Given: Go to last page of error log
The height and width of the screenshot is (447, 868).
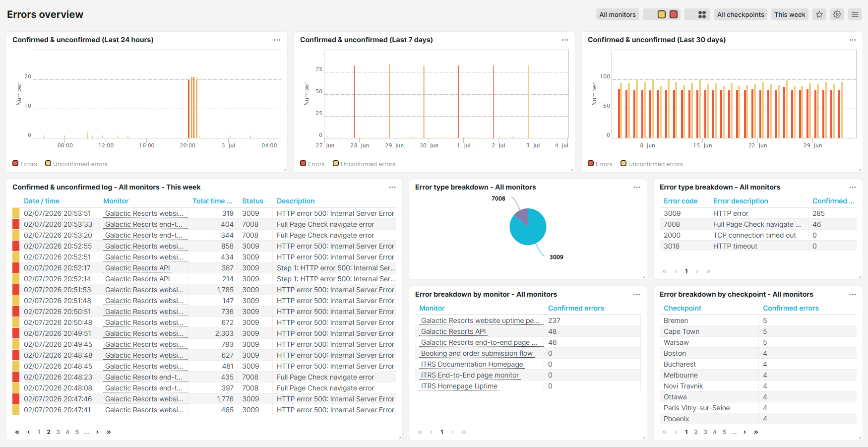Looking at the screenshot, I should coord(109,432).
